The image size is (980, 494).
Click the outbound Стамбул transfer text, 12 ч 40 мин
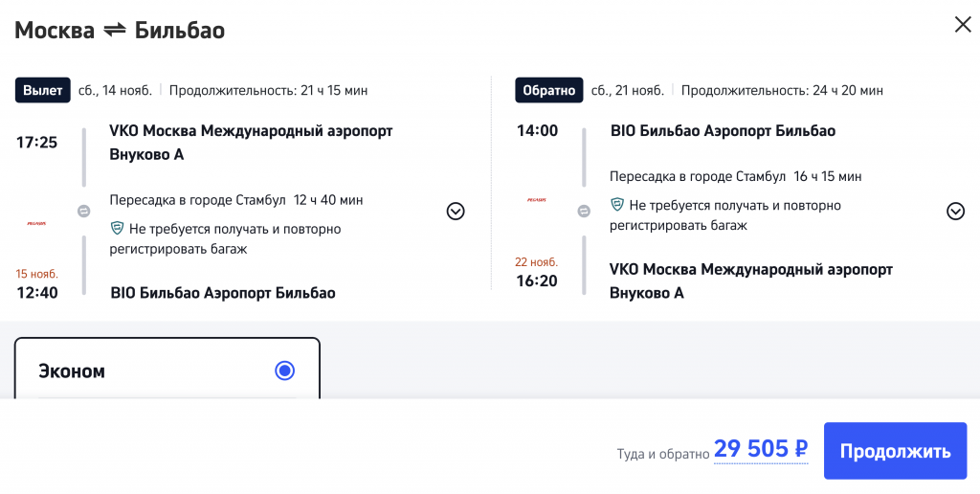click(236, 200)
